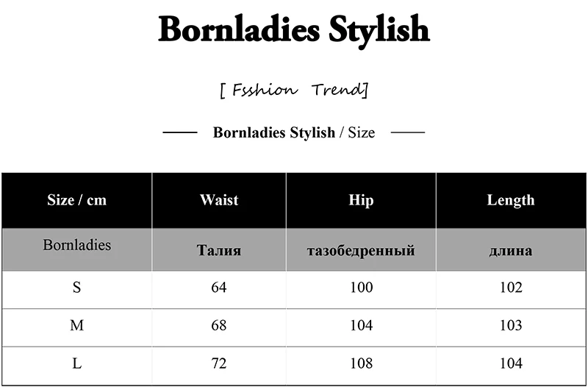Click length value 103 for size M
The image size is (588, 387).
(511, 325)
